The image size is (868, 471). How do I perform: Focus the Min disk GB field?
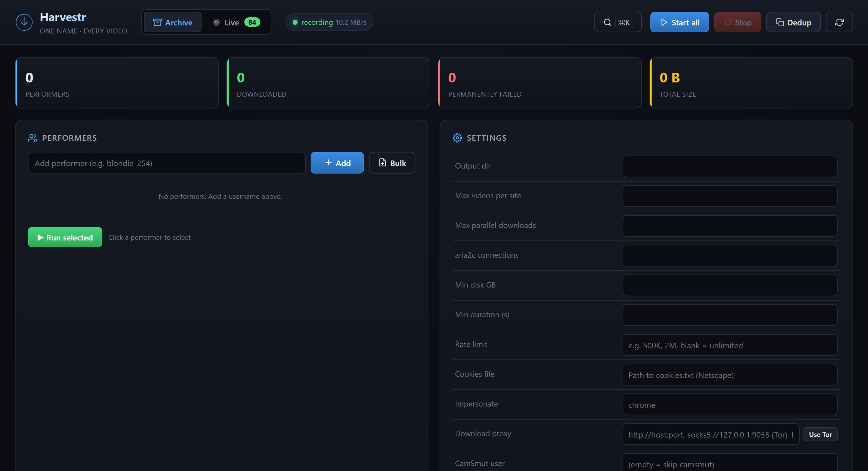tap(729, 285)
